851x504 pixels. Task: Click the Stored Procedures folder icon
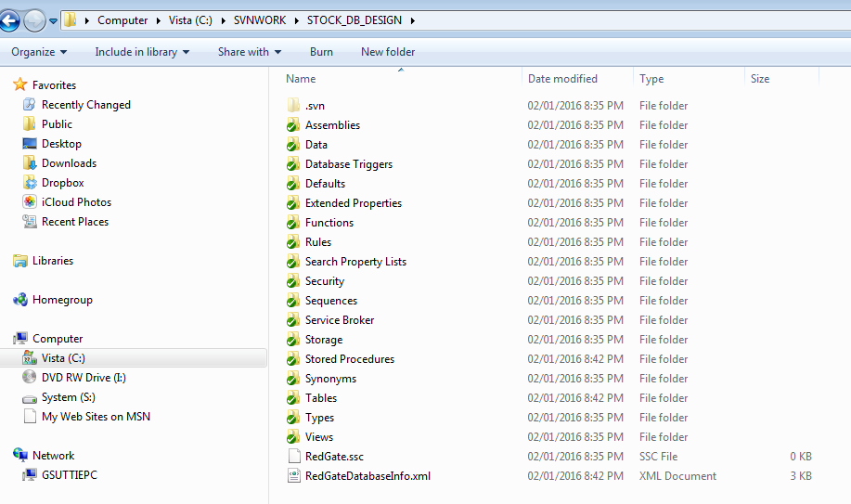coord(293,359)
